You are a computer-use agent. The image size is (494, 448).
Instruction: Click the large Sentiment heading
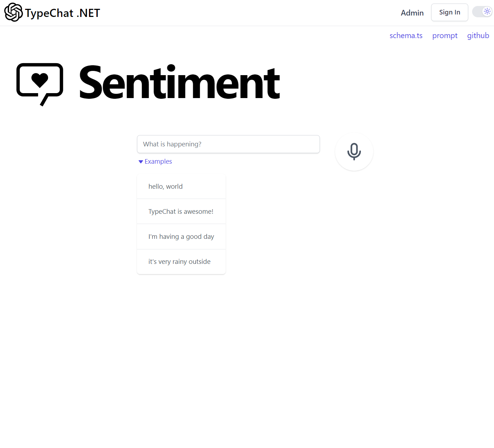179,83
